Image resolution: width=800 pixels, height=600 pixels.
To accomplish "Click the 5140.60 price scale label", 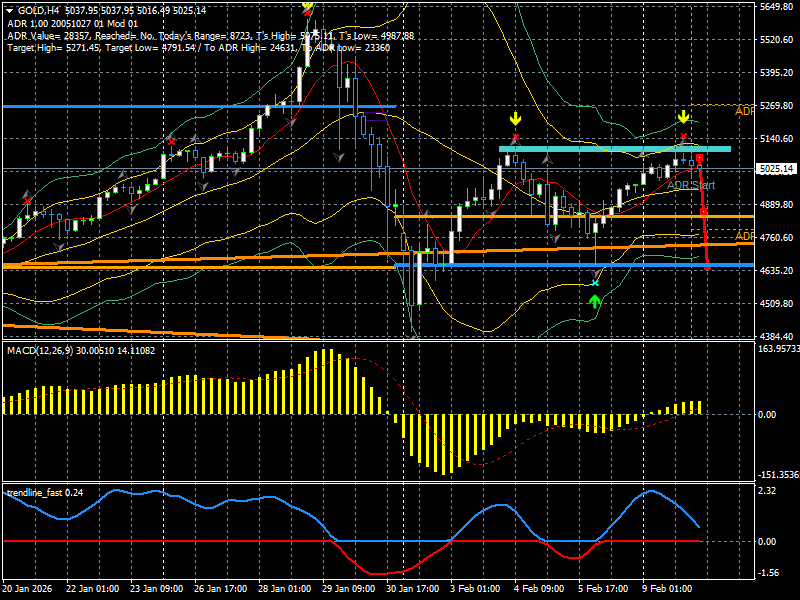I will [x=777, y=139].
